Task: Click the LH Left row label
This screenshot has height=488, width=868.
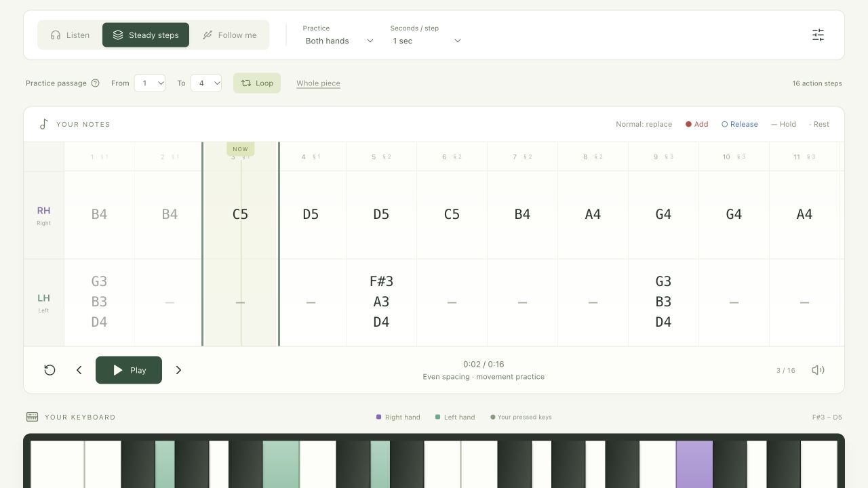Action: tap(43, 302)
